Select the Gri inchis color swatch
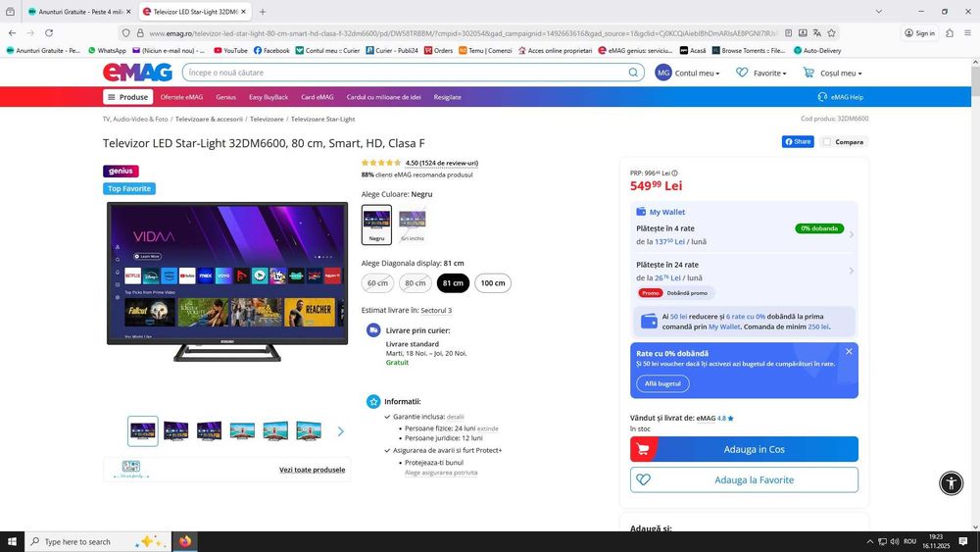The height and width of the screenshot is (552, 980). 413,225
